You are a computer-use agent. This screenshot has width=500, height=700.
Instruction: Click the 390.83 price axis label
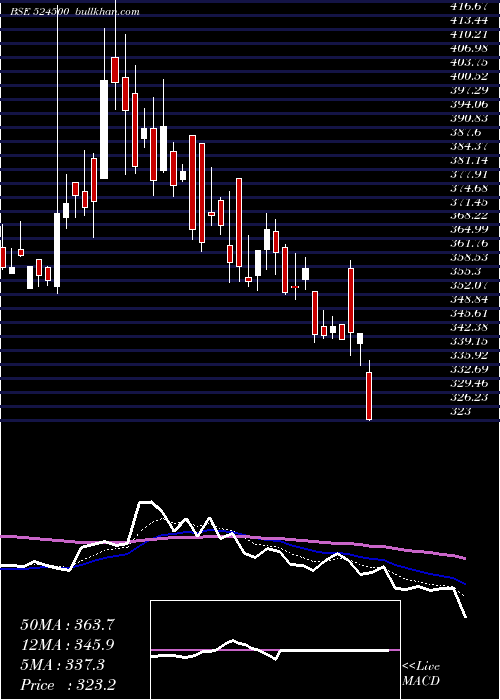coord(470,118)
